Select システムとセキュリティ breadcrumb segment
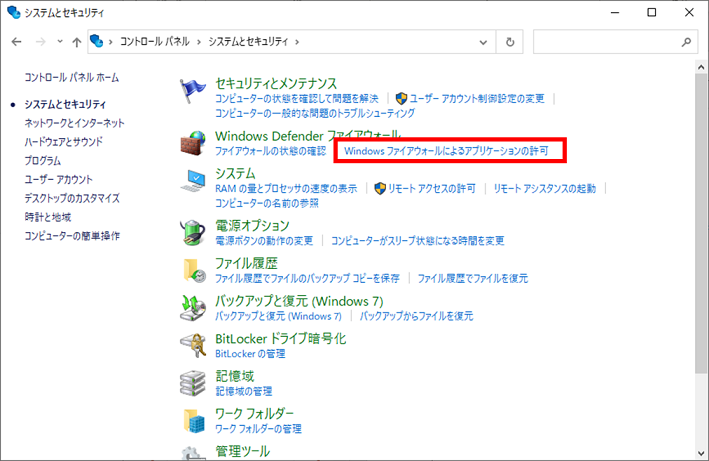This screenshot has width=709, height=461. pos(248,42)
